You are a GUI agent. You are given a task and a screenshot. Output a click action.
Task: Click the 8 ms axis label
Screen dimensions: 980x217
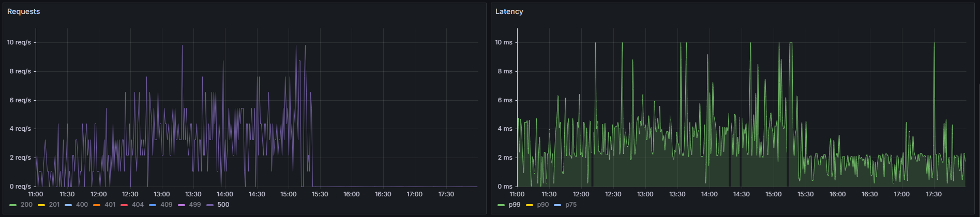505,71
